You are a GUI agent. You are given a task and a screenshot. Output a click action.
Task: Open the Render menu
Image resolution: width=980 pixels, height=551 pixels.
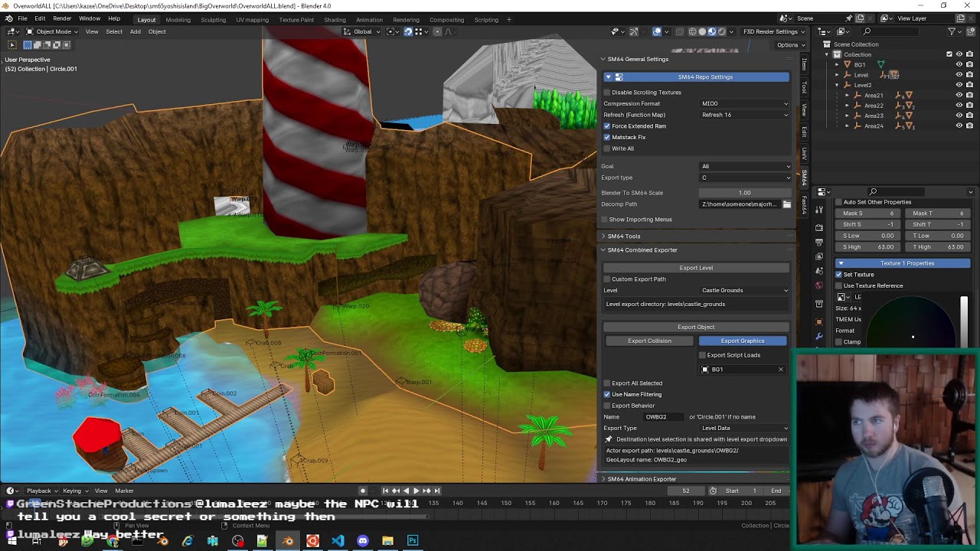pos(62,18)
